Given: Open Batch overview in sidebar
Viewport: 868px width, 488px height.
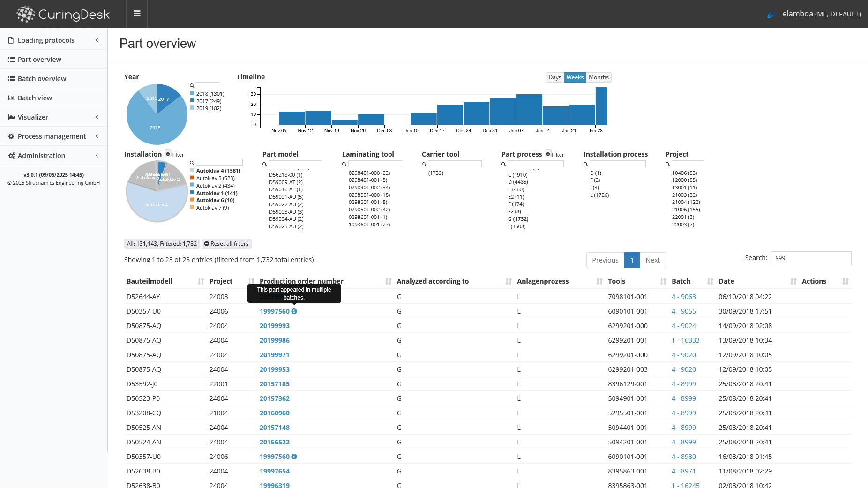Looking at the screenshot, I should click(x=42, y=79).
